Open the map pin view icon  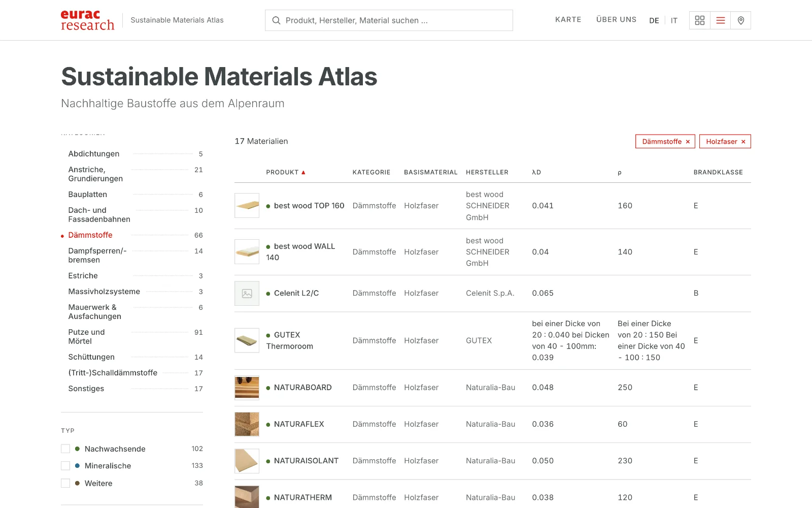[x=740, y=20]
